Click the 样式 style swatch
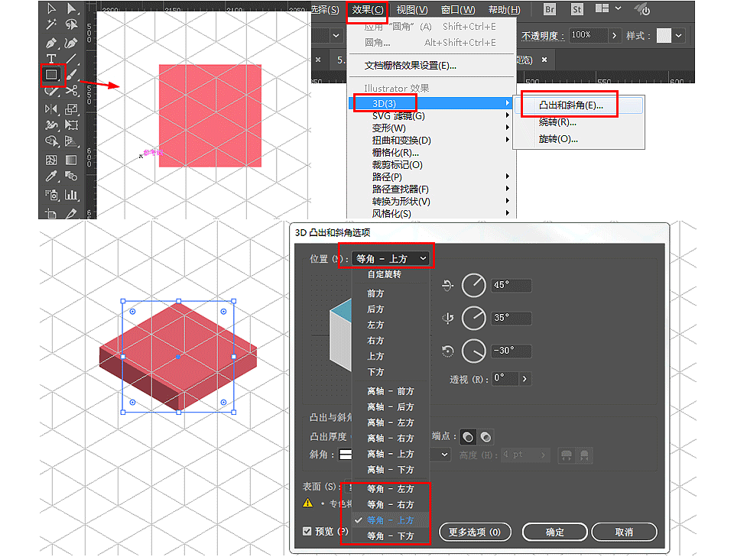Image resolution: width=734 pixels, height=560 pixels. [x=664, y=36]
